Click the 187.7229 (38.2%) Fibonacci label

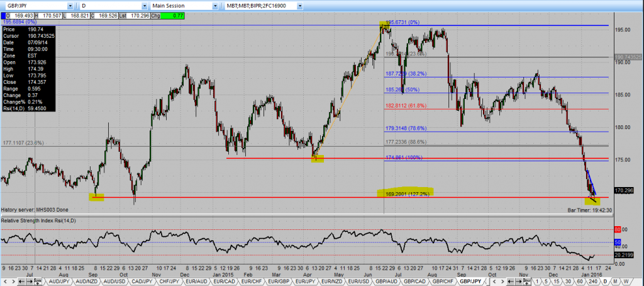coord(406,74)
